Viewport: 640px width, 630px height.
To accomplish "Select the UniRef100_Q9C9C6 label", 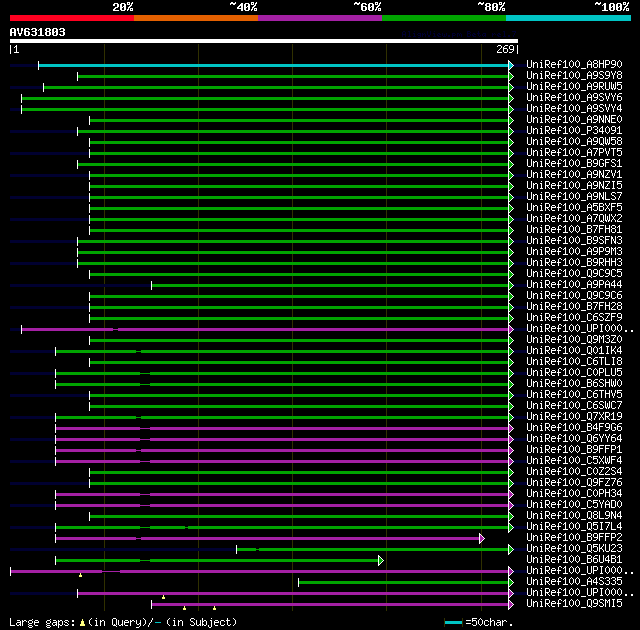I will tap(574, 296).
